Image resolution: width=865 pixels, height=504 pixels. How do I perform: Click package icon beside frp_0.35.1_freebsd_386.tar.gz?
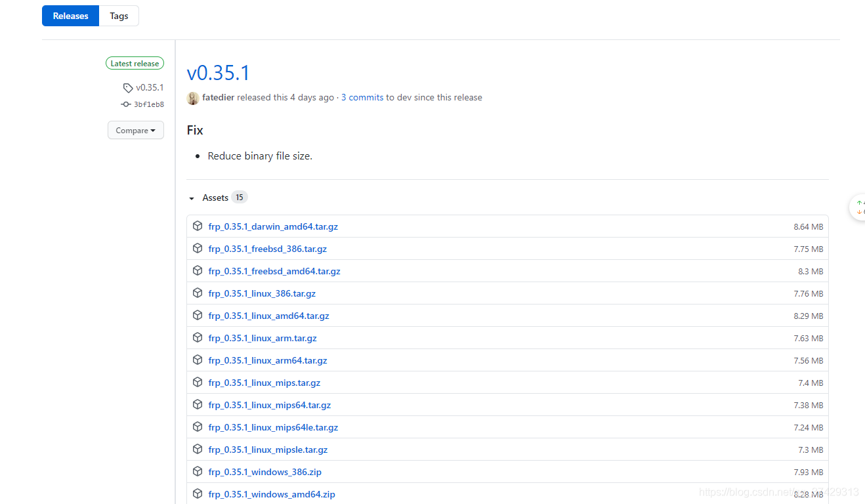(198, 248)
